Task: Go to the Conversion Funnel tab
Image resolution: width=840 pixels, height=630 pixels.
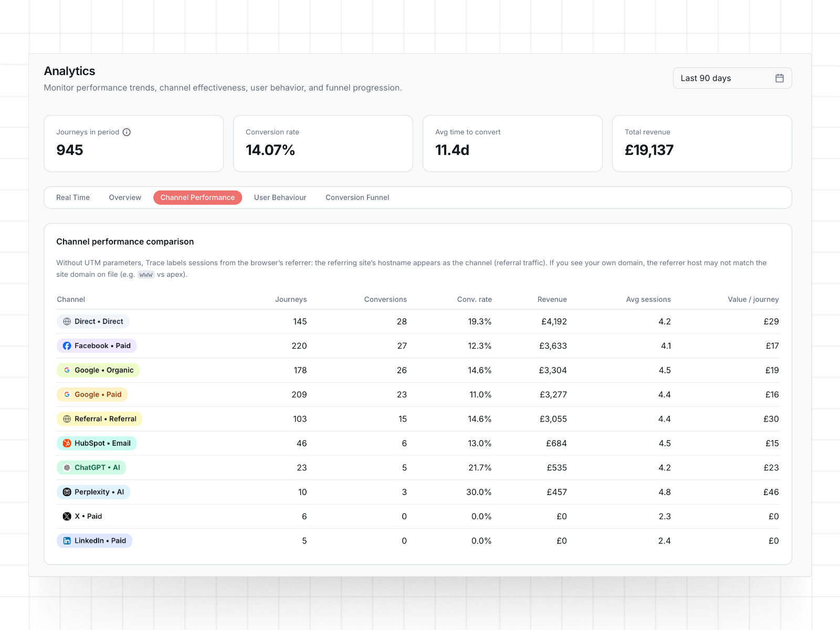Action: tap(357, 198)
